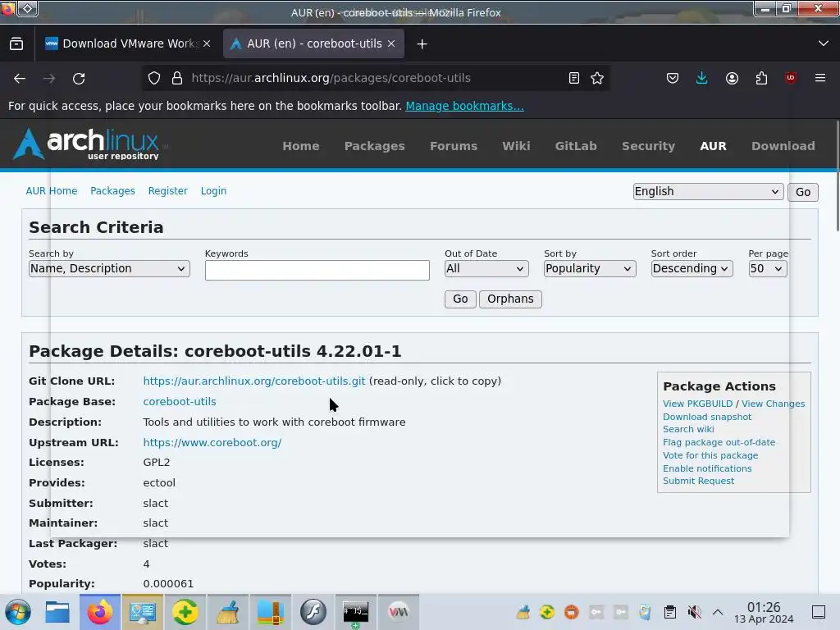Open the file manager from taskbar
Screen dimensions: 840x630
tap(57, 612)
